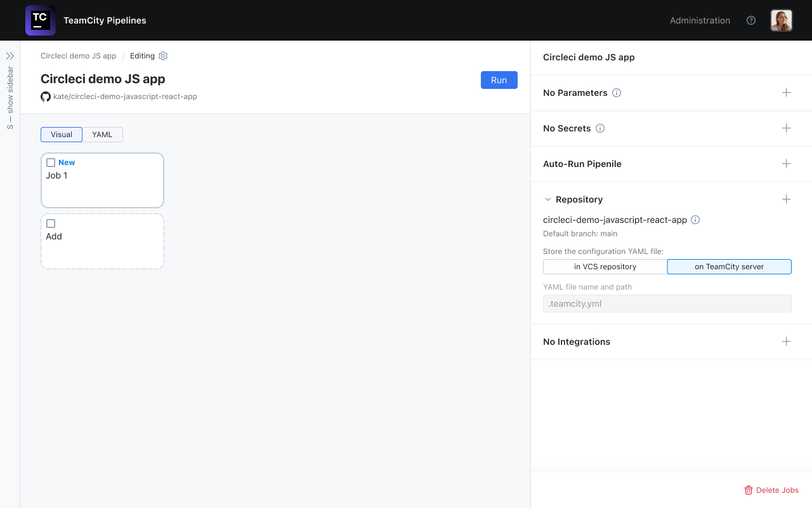The image size is (812, 508).
Task: Click Circleci demo JS app panel title
Action: click(589, 57)
